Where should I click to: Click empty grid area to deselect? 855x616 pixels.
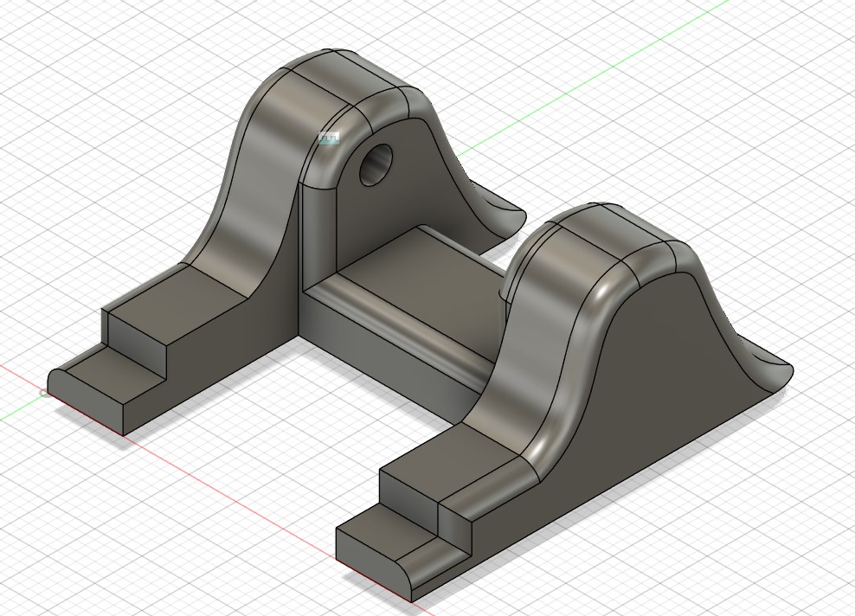pos(736,130)
